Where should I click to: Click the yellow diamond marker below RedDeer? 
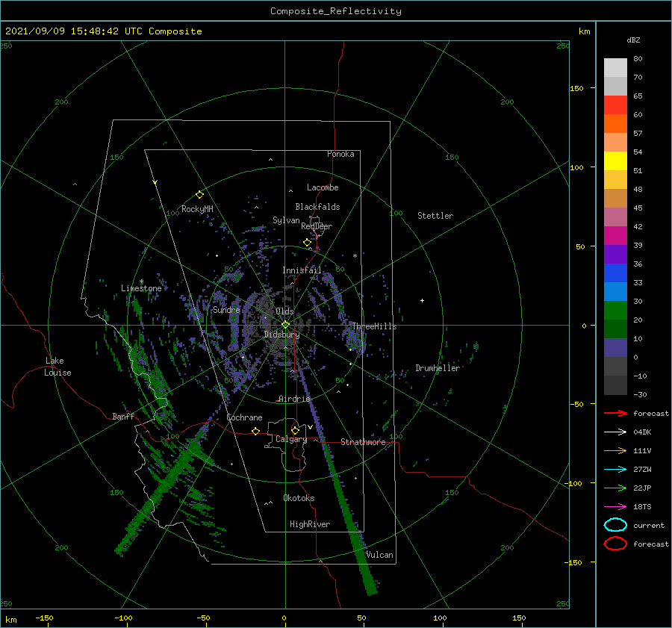[307, 243]
